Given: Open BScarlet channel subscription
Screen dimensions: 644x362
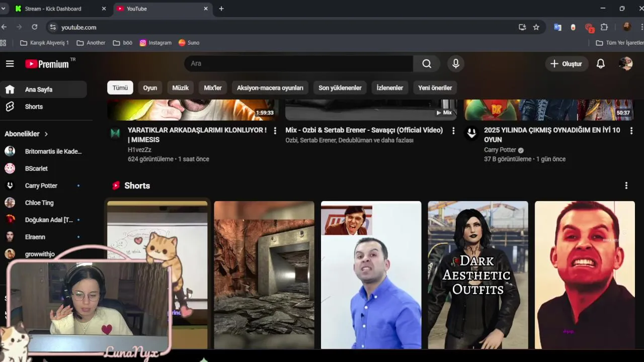Looking at the screenshot, I should [x=44, y=168].
